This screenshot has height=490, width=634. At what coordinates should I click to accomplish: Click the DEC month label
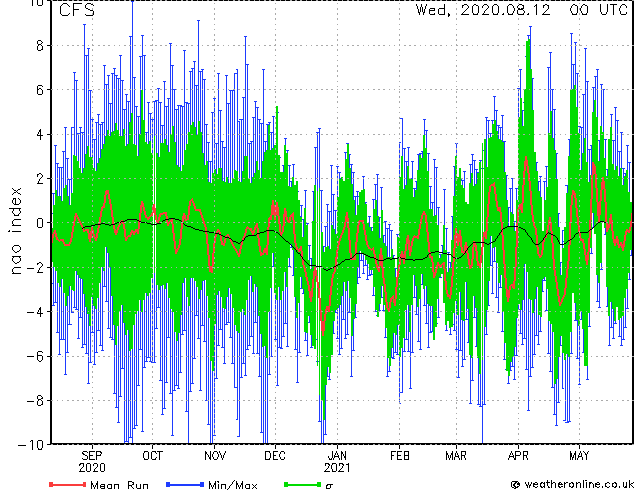coord(275,456)
